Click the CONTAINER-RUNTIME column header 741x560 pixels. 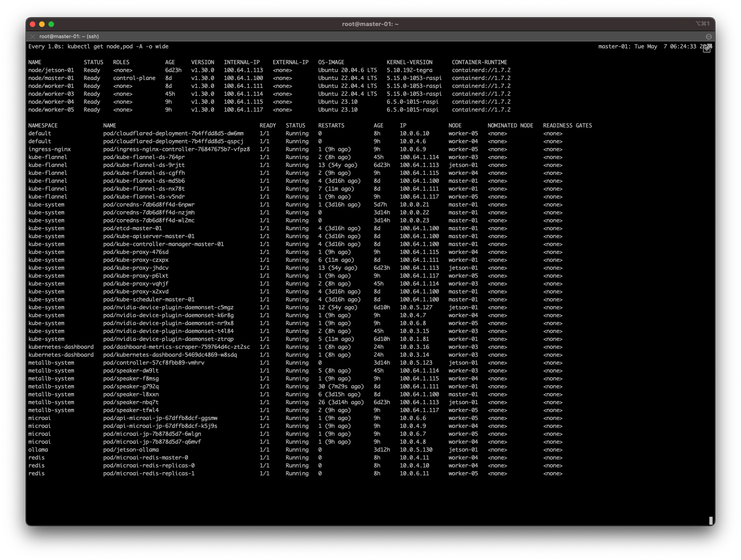[480, 62]
